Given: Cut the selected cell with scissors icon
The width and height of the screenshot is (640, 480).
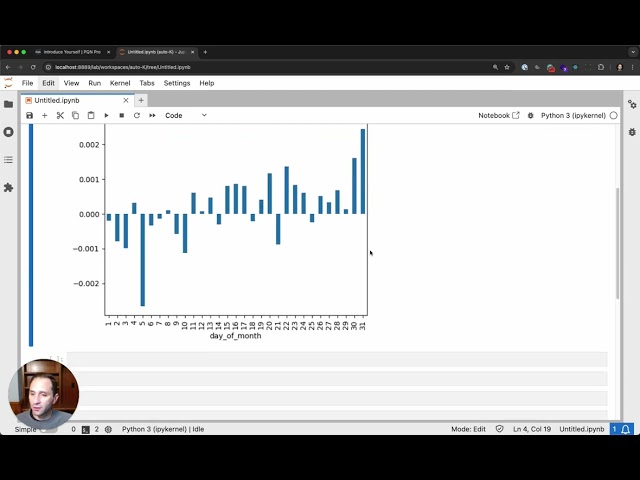Looking at the screenshot, I should (x=60, y=116).
